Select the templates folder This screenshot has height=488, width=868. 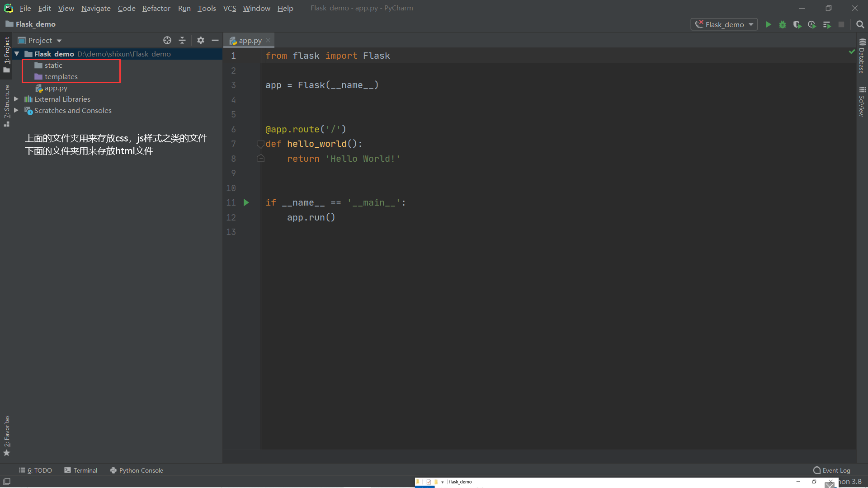61,77
